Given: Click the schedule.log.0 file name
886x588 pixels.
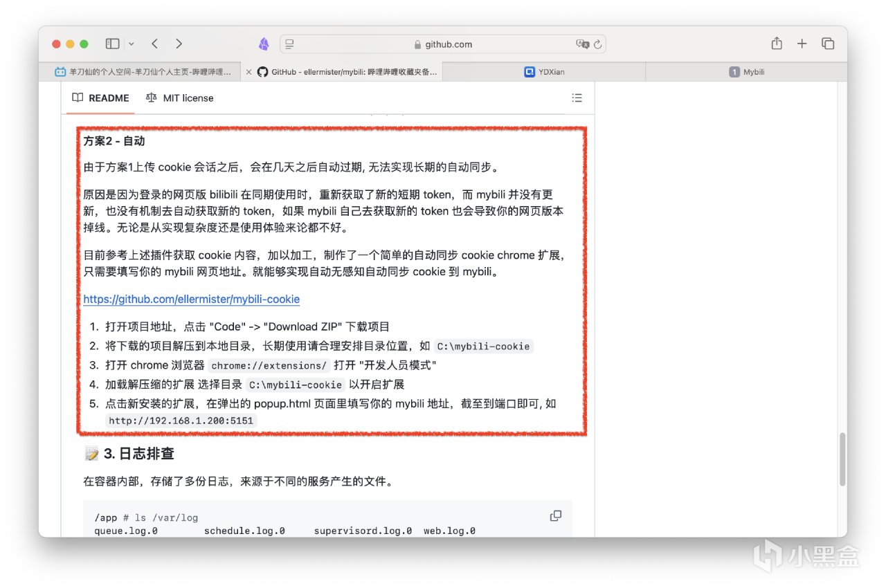Looking at the screenshot, I should tap(244, 531).
